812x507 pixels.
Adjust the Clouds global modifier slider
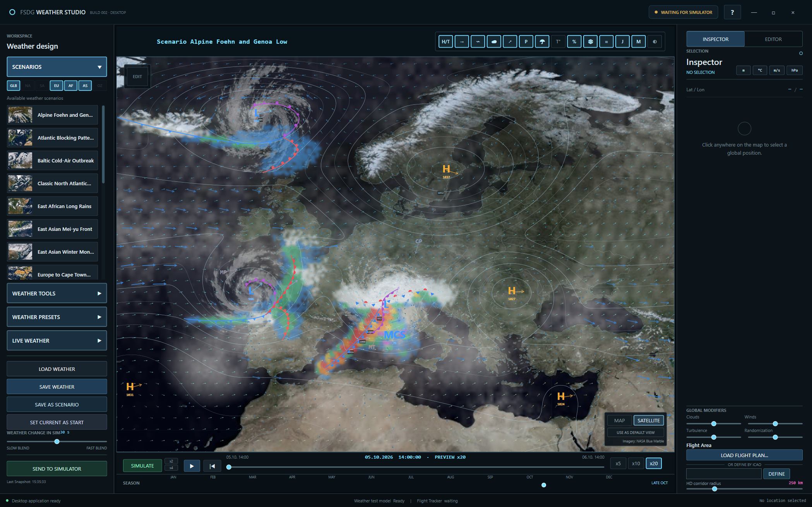point(714,424)
